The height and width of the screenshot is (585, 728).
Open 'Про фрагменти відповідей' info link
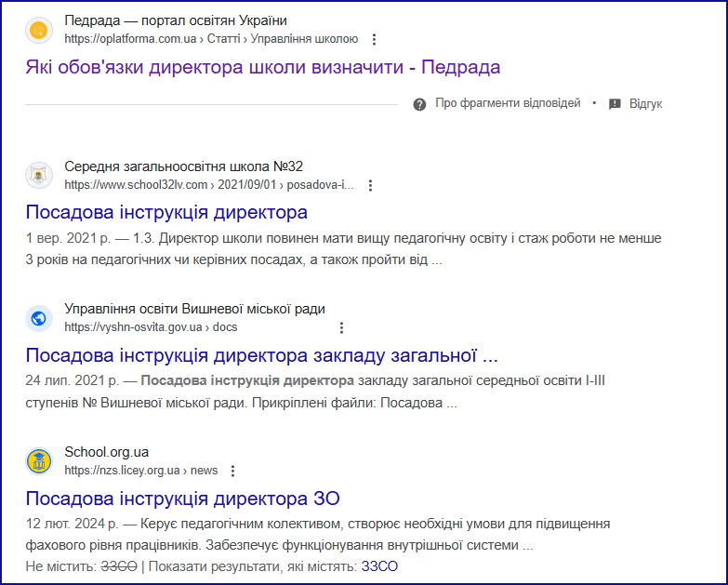508,103
